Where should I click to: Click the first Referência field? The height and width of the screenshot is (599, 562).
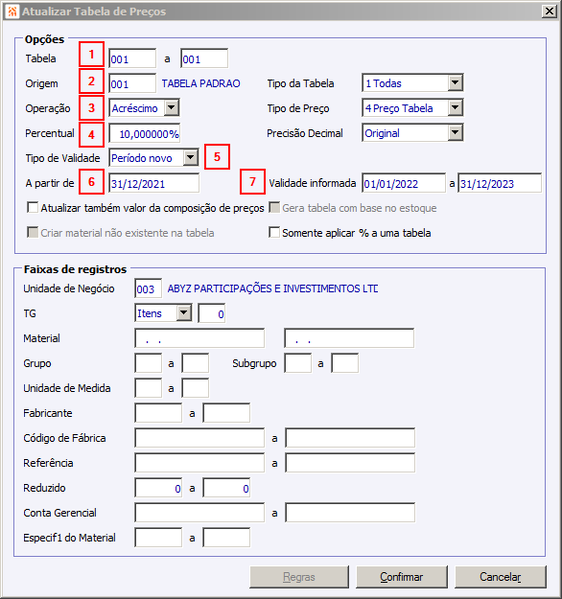[x=199, y=463]
